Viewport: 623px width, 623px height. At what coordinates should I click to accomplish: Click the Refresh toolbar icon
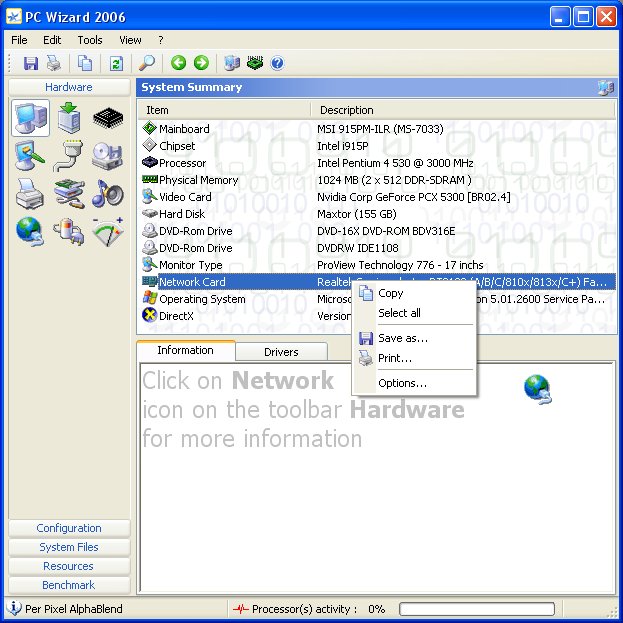coord(116,63)
